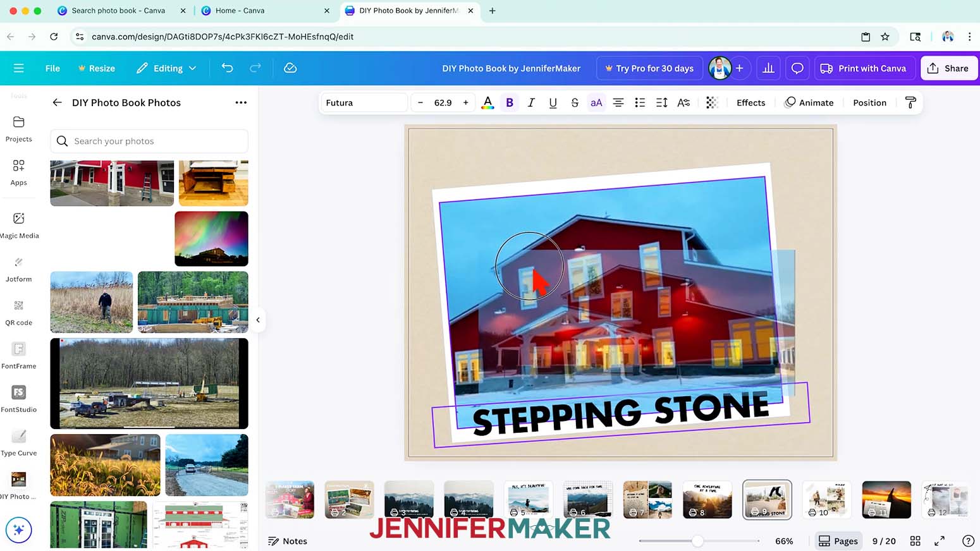The height and width of the screenshot is (551, 980).
Task: Open grid view of pages
Action: (x=915, y=541)
